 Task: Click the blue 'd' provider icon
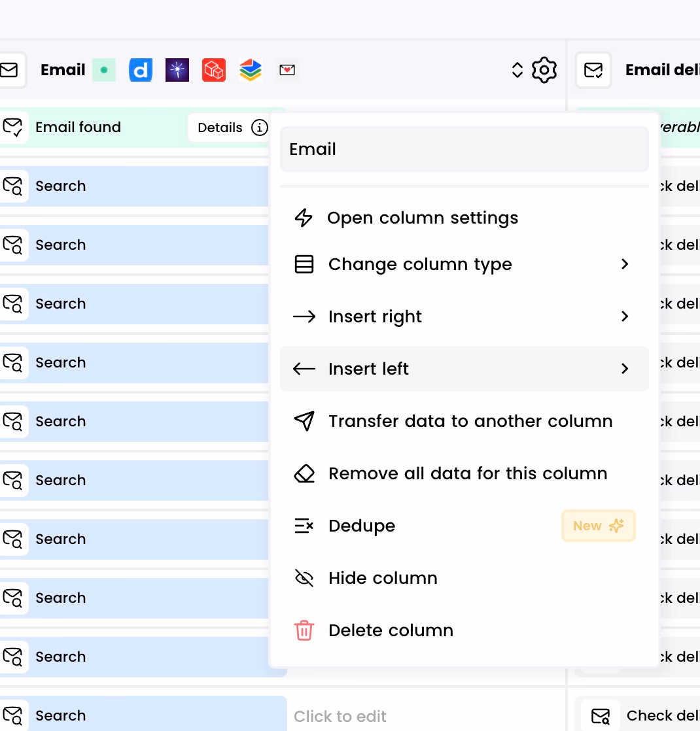pos(141,70)
